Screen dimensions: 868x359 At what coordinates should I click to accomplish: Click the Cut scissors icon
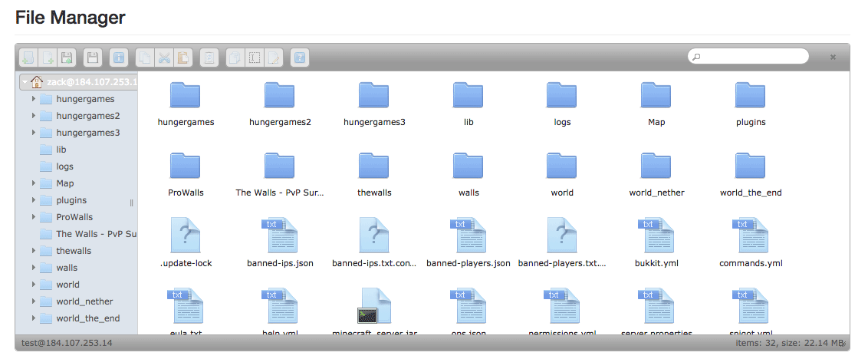coord(164,58)
